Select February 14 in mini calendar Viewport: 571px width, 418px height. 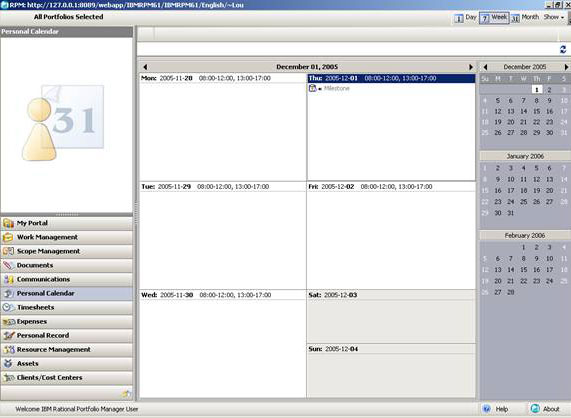[x=511, y=270]
